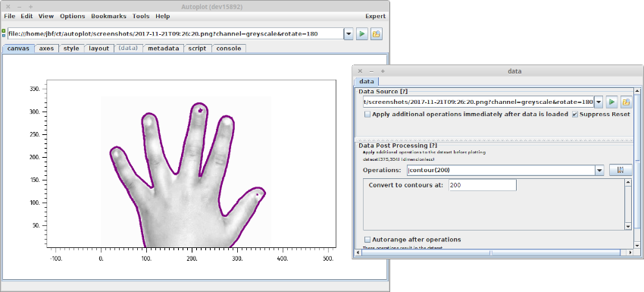Screen dimensions: 644x292
Task: Click operations panel scrollbar up arrow
Action: pos(628,182)
